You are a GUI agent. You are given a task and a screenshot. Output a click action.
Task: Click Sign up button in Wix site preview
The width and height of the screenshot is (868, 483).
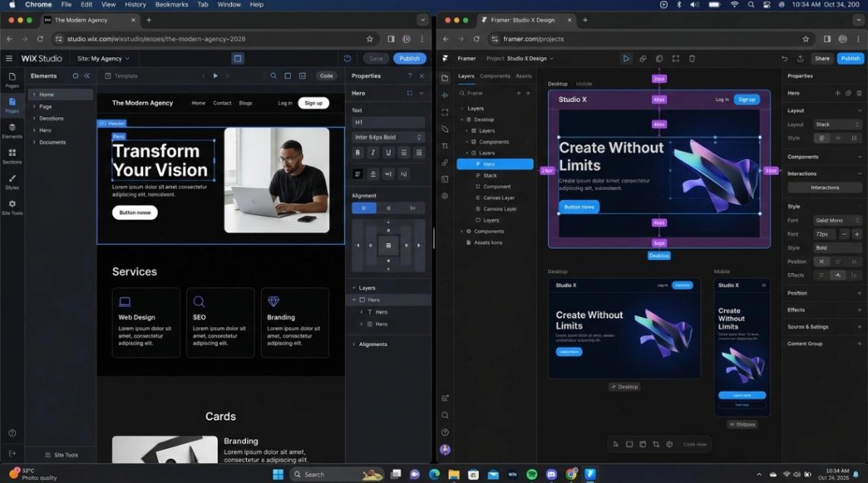314,103
